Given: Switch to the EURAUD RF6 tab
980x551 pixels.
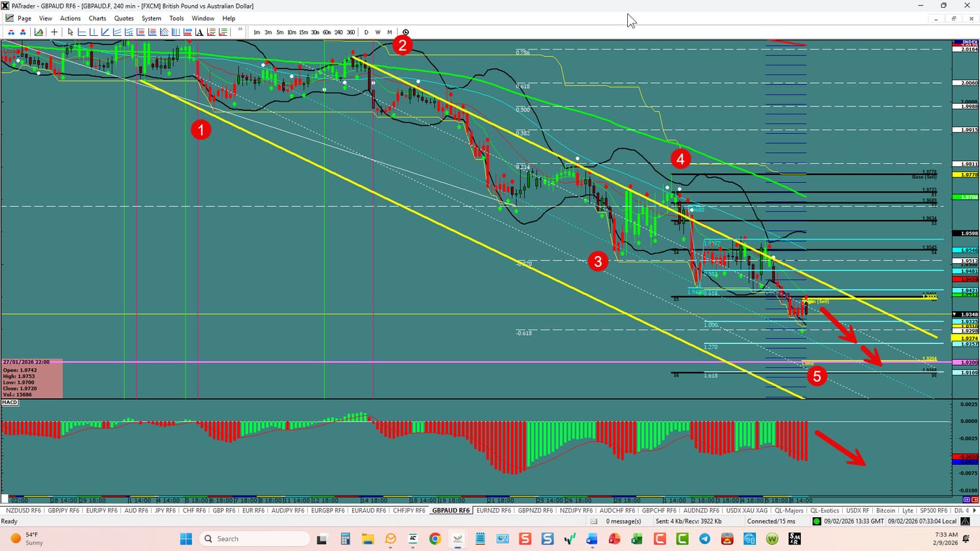Looking at the screenshot, I should 369,511.
